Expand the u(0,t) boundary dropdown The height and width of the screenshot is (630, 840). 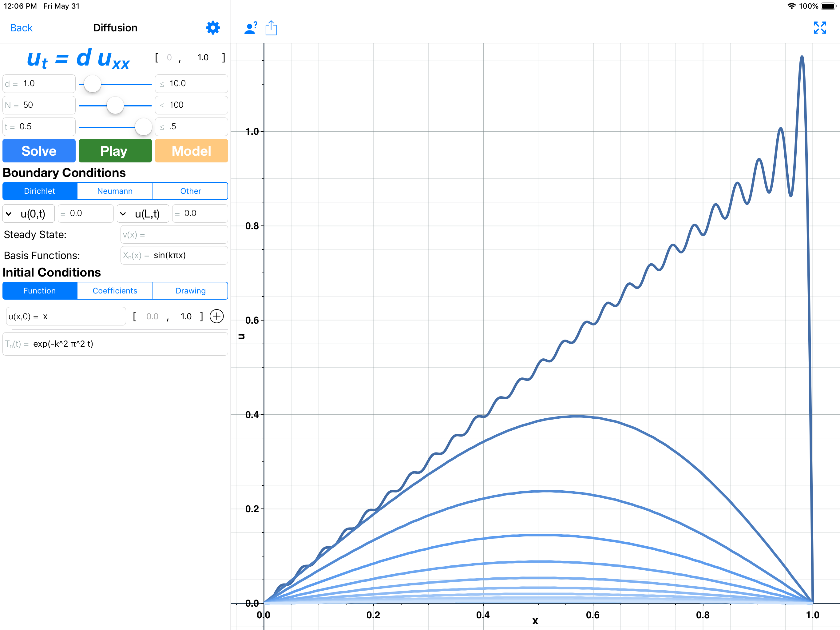(29, 213)
